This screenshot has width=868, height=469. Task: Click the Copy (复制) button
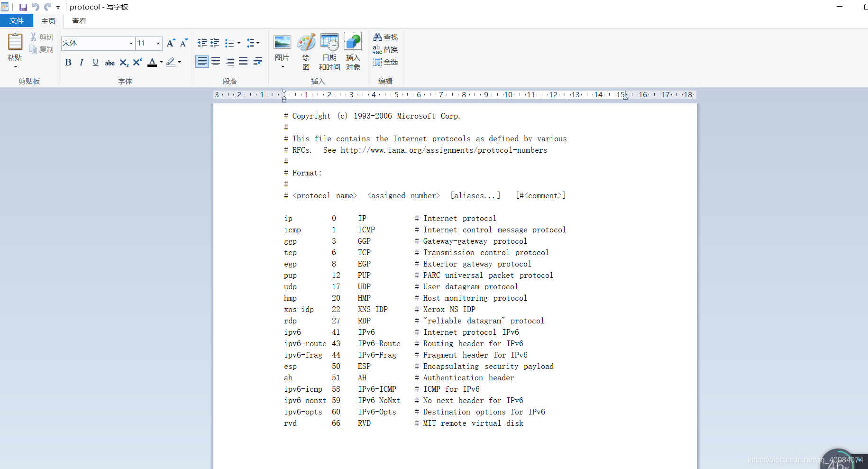(x=42, y=49)
